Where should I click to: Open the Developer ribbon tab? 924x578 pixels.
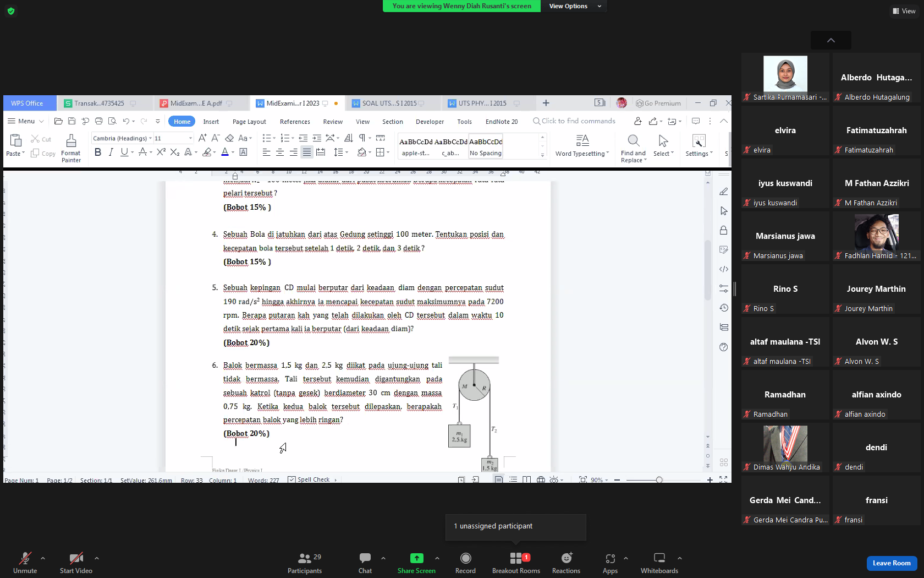click(430, 122)
